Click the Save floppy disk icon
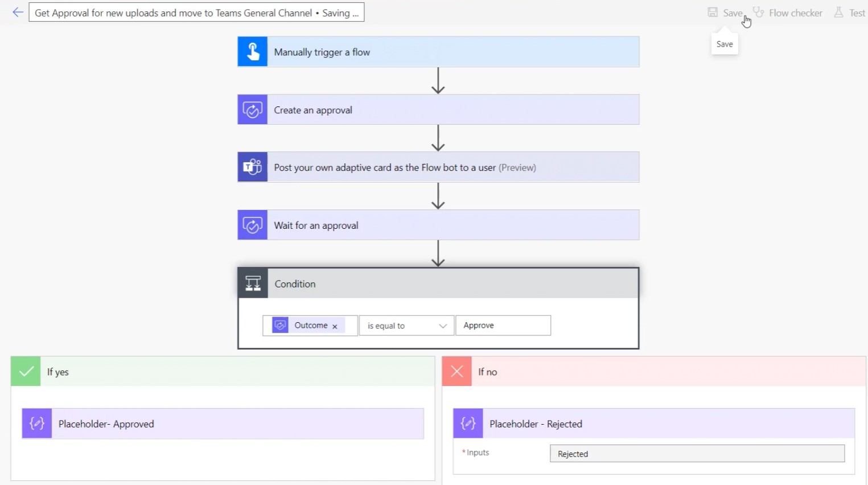 click(713, 13)
